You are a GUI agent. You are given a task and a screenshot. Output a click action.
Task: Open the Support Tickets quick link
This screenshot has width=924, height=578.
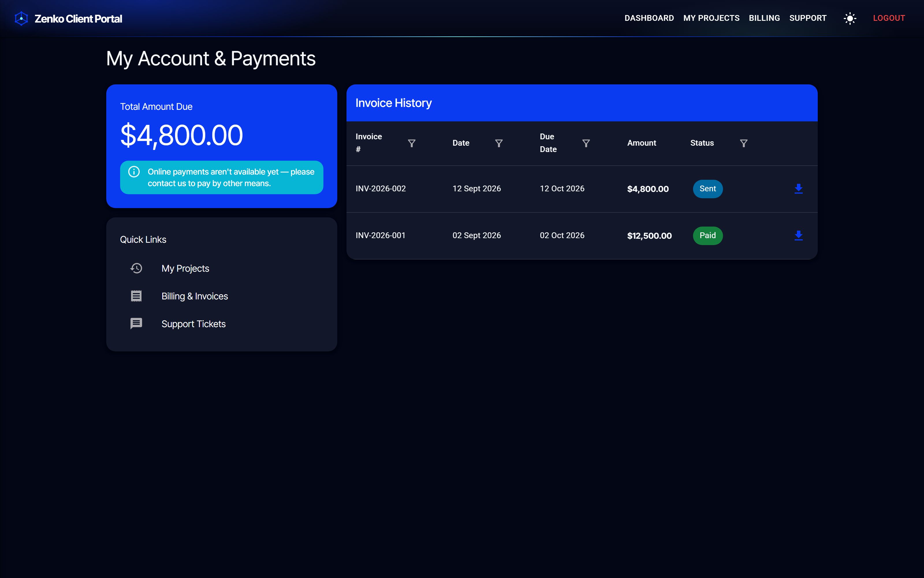221,324
